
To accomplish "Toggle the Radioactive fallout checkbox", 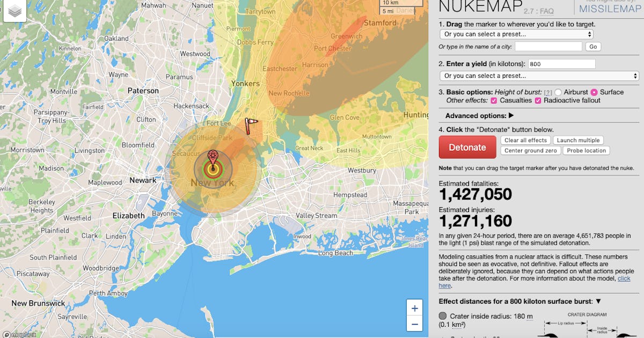I will (x=539, y=100).
